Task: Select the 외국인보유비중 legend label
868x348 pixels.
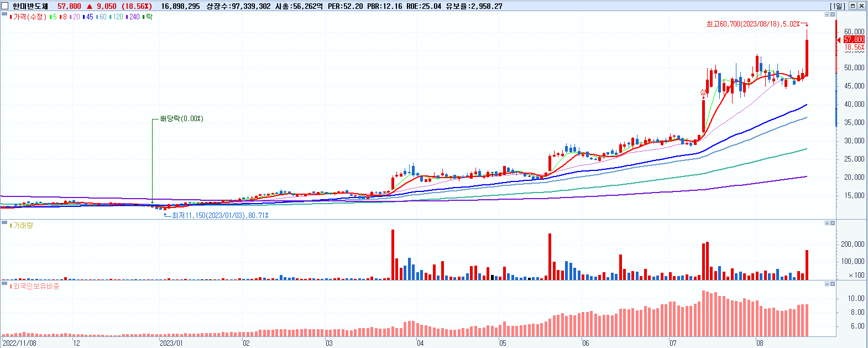Action: coord(34,287)
